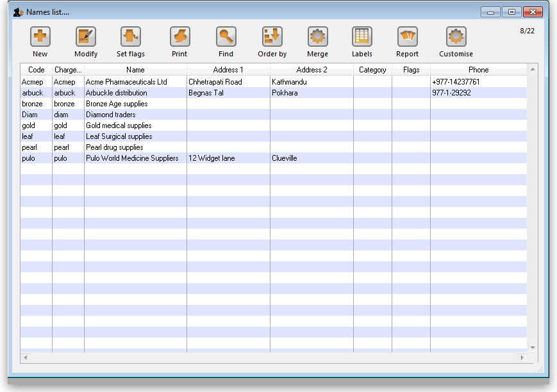
Task: Generate a Report from toolbar
Action: pyautogui.click(x=407, y=37)
